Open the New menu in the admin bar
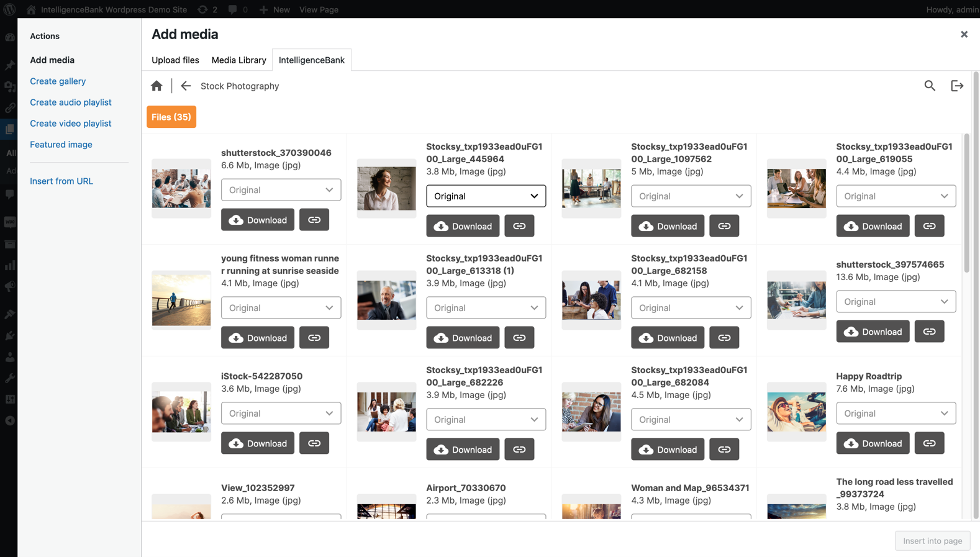This screenshot has width=980, height=557. pos(274,9)
